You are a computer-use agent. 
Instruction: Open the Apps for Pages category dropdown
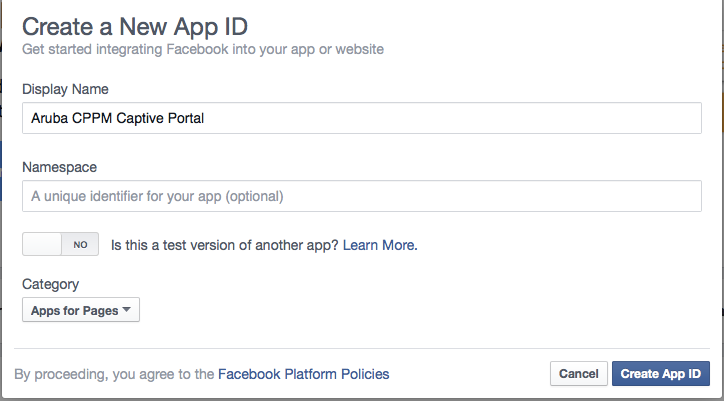click(x=81, y=310)
